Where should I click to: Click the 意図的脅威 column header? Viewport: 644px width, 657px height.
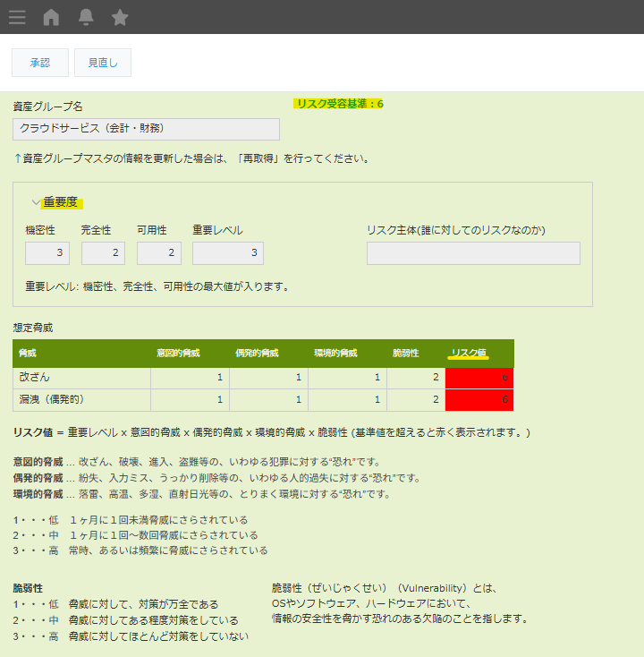coord(178,353)
